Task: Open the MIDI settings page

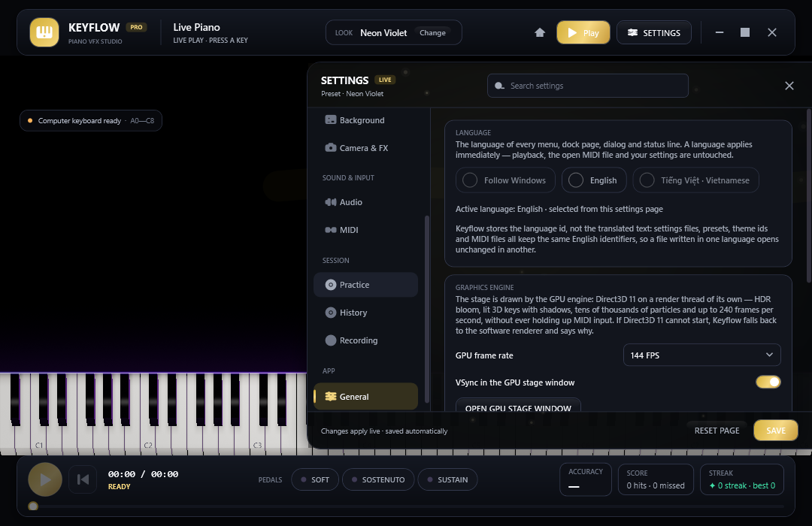Action: pyautogui.click(x=365, y=230)
